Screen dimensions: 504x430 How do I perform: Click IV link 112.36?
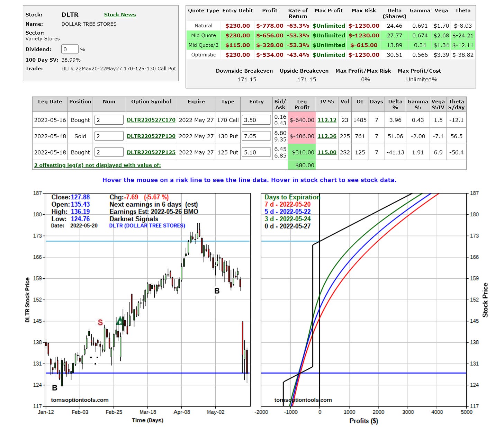tap(327, 136)
